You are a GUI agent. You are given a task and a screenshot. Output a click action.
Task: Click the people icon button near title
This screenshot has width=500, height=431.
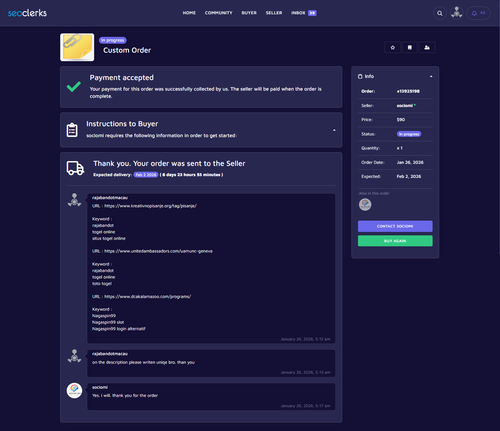coord(427,47)
